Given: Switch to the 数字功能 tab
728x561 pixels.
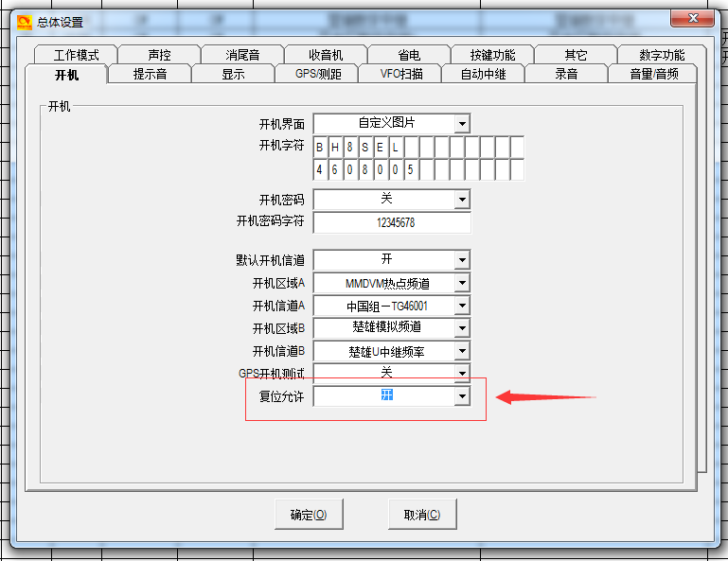Looking at the screenshot, I should pyautogui.click(x=662, y=56).
